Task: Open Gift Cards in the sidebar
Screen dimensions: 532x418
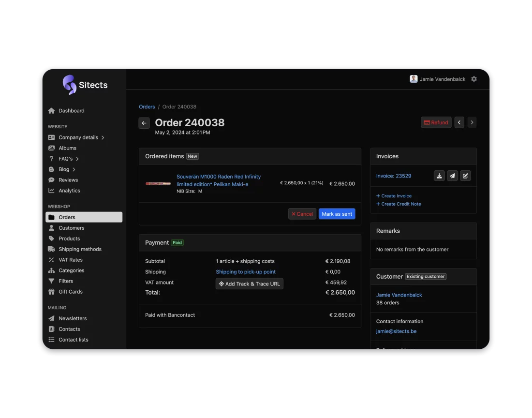Action: [71, 292]
